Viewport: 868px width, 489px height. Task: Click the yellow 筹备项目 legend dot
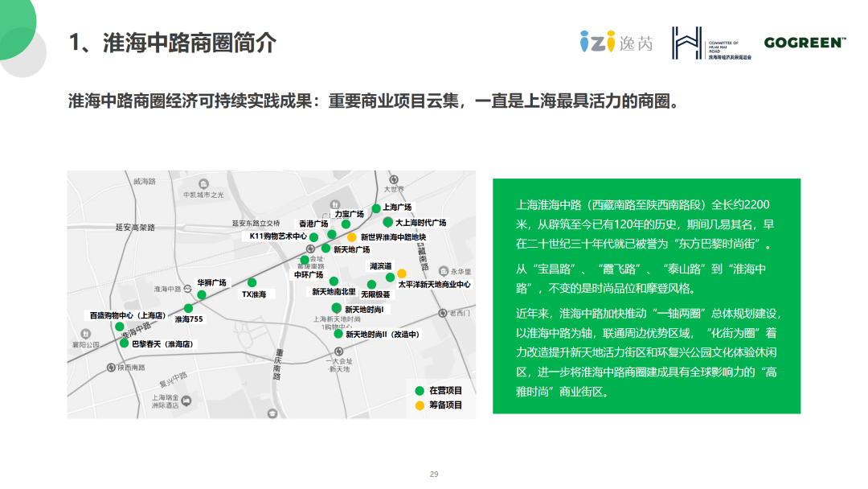(420, 405)
